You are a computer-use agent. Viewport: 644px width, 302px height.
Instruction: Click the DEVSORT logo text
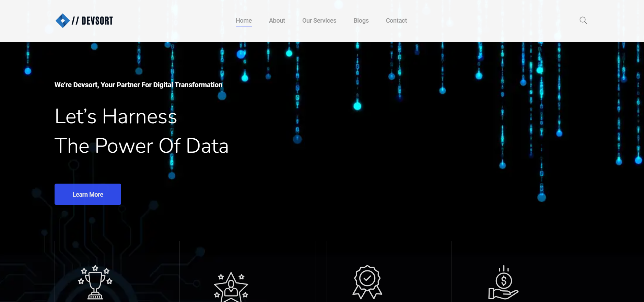(93, 21)
